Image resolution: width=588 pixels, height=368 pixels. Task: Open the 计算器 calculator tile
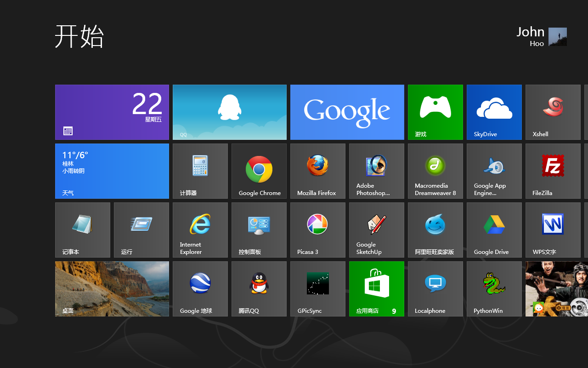[x=200, y=171]
